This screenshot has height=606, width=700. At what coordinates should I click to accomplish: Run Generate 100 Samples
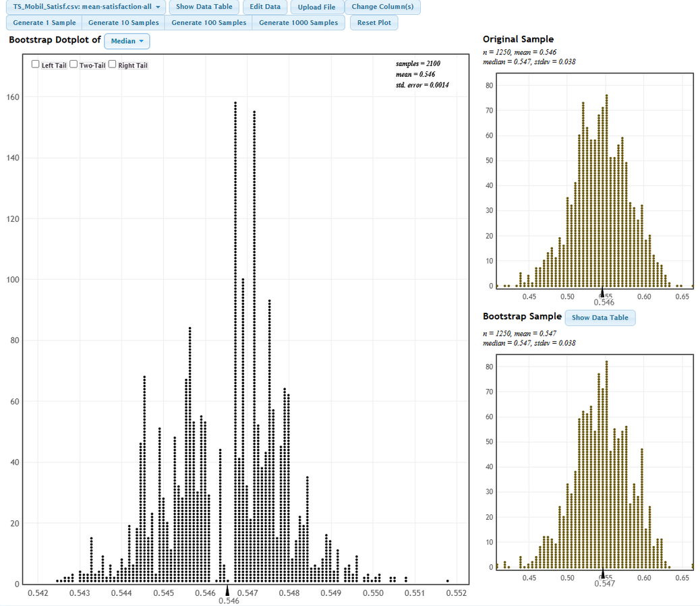click(208, 23)
